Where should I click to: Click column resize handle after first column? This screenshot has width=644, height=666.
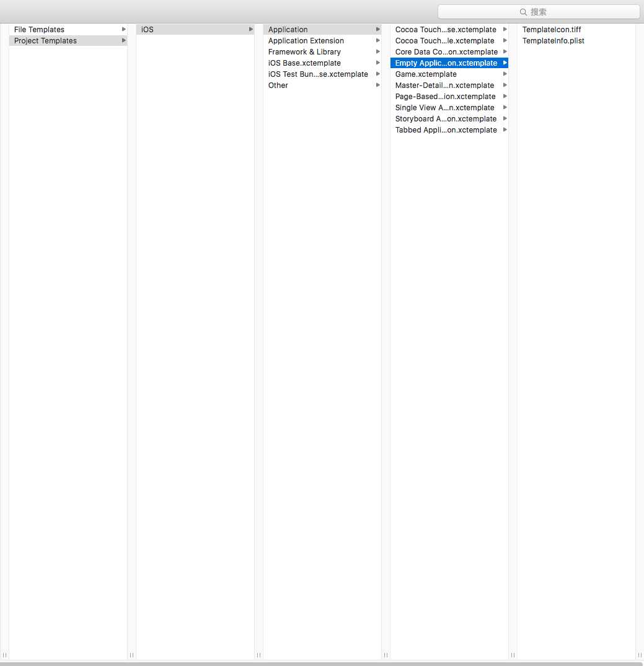tap(131, 655)
